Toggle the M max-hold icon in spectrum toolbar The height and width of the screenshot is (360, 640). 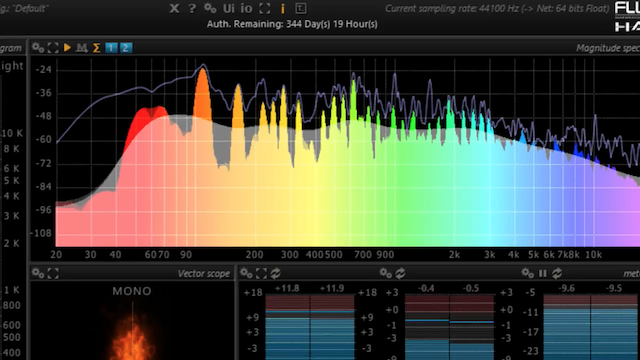pos(82,48)
